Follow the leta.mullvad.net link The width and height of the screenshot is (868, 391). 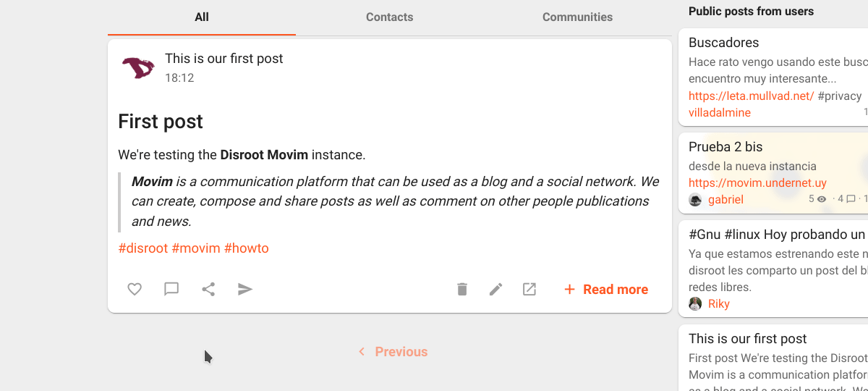(751, 96)
